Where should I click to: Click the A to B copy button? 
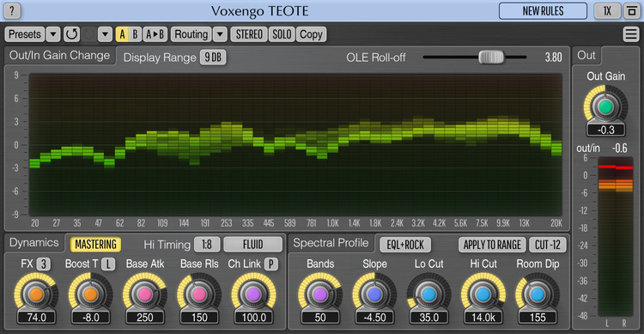point(155,34)
